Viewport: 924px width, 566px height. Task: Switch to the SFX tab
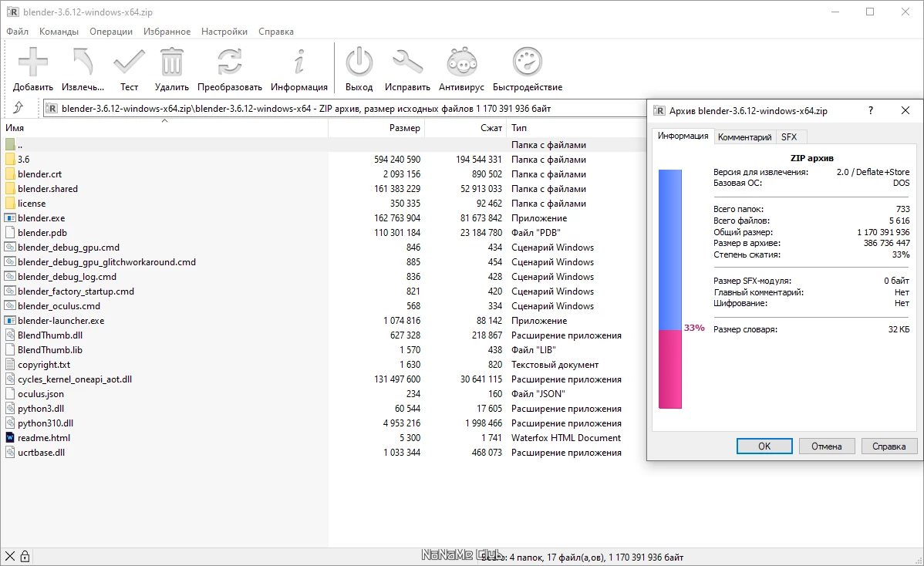(x=789, y=136)
